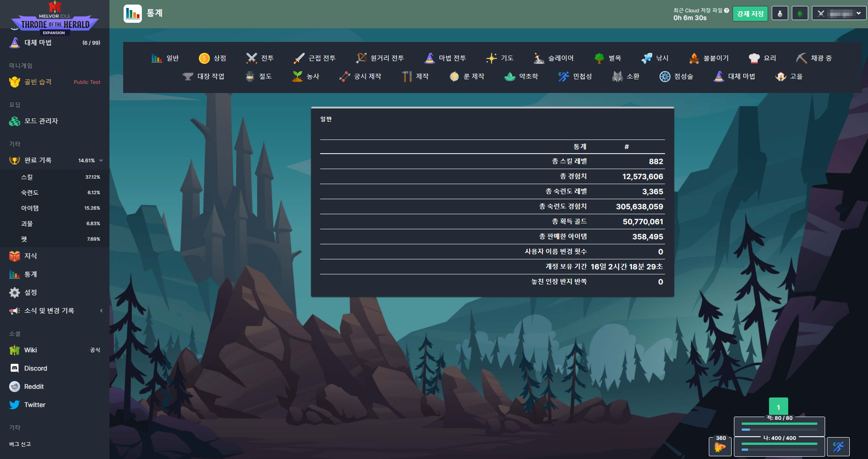The image size is (868, 459).
Task: Click the Cloud save help question mark
Action: point(727,10)
